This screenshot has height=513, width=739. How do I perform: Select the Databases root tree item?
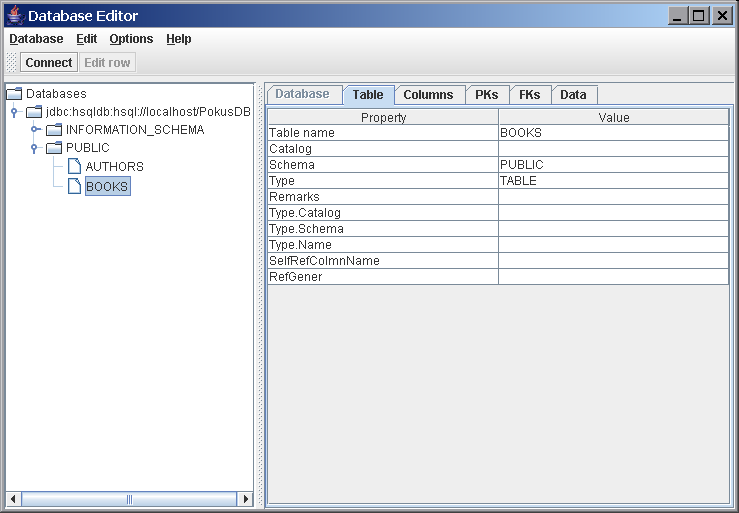56,94
